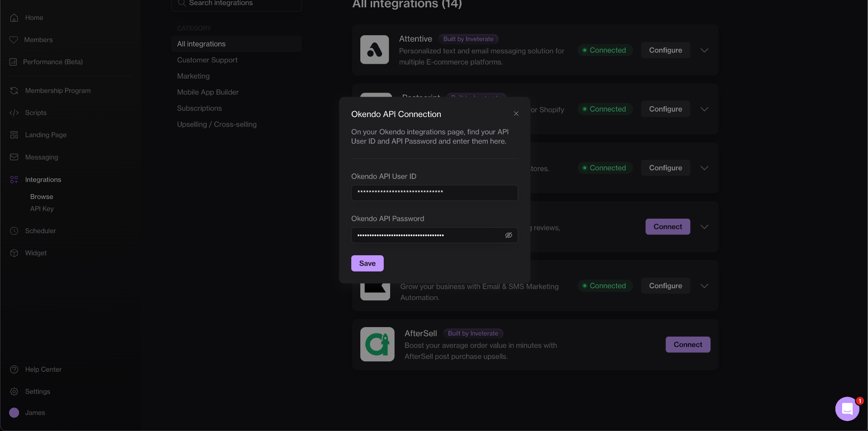
Task: Expand the chevron beside the Connect button
Action: pos(704,227)
